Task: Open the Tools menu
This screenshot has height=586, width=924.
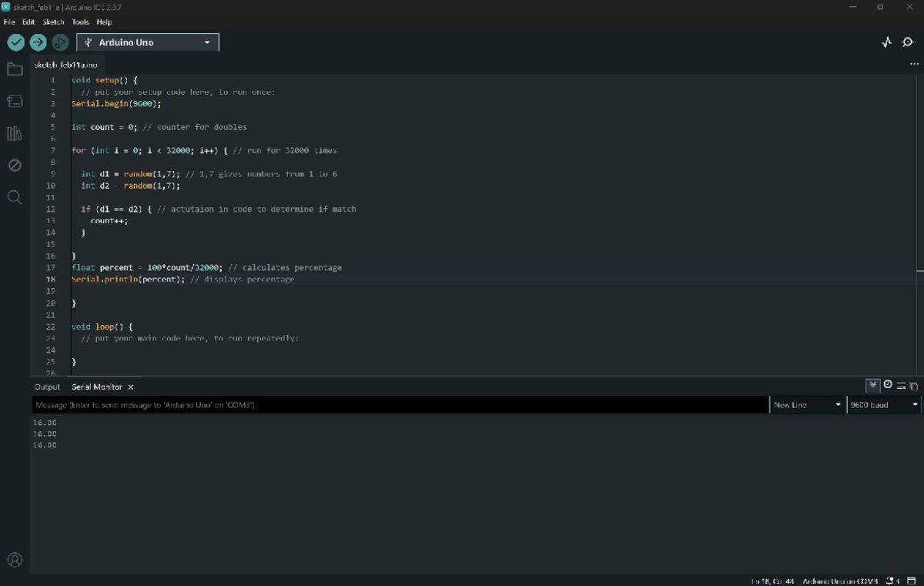Action: 80,22
